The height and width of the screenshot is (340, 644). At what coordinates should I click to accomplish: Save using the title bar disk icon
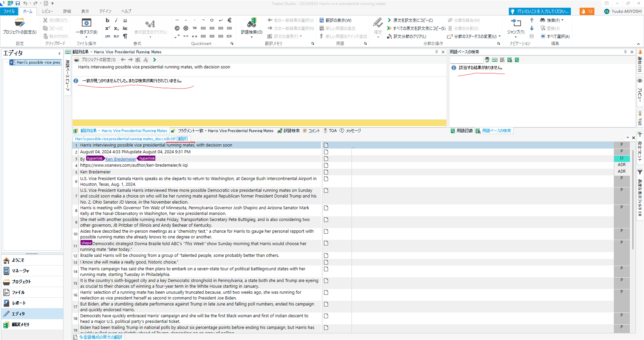(18, 3)
